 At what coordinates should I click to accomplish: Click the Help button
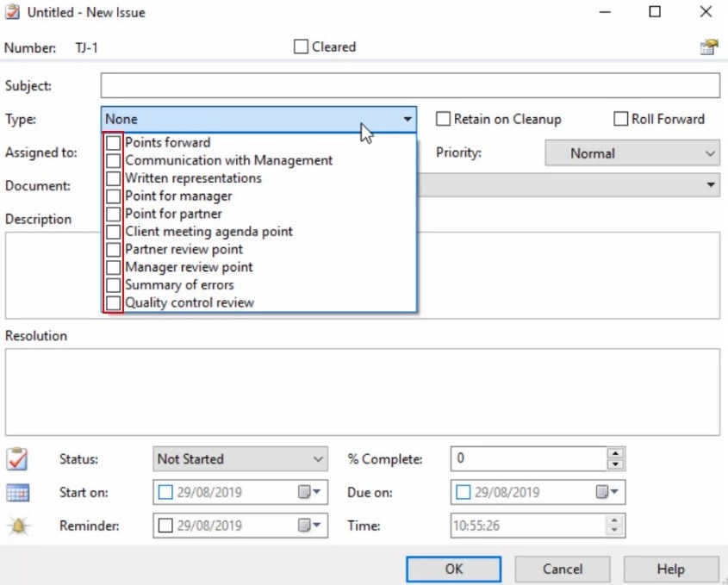[x=671, y=569]
